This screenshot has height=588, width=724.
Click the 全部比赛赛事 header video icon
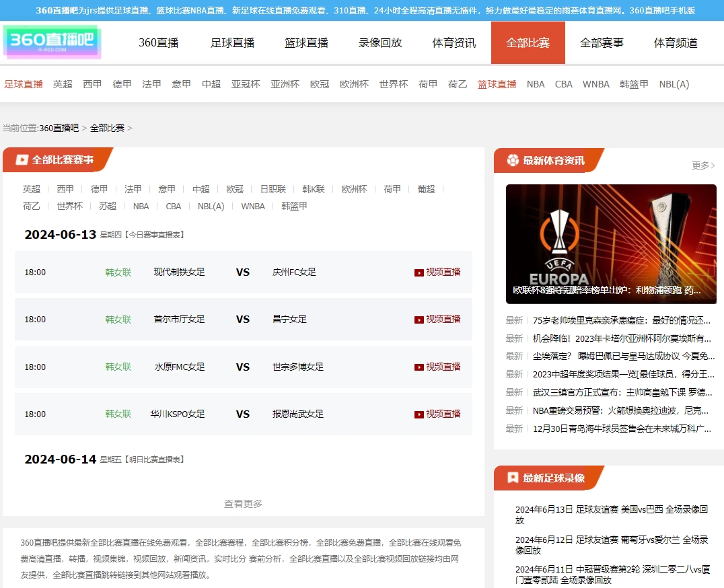[22, 159]
